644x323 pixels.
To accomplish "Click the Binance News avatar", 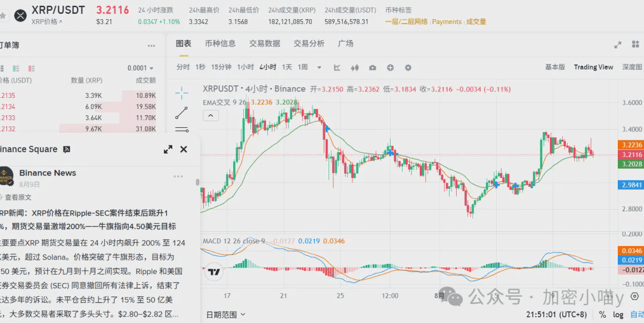I will [x=6, y=176].
